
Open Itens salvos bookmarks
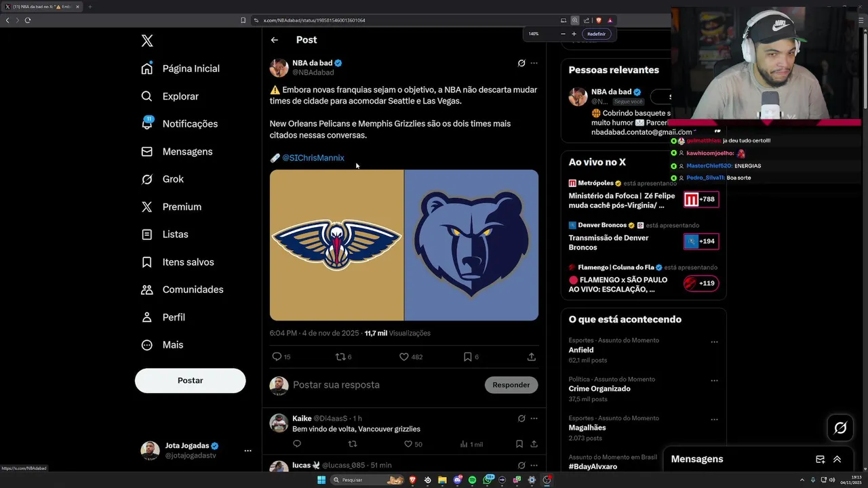(177, 262)
